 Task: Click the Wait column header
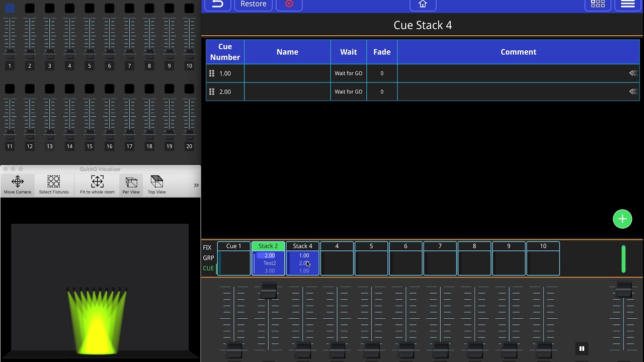pos(349,52)
